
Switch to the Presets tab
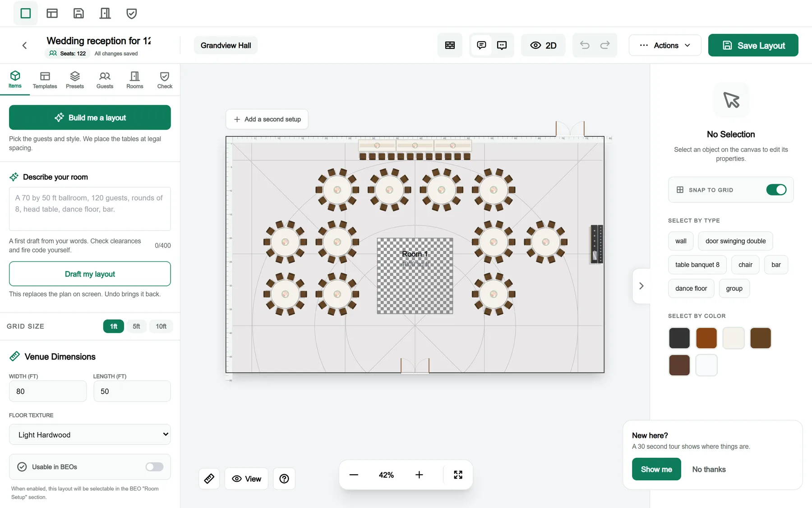coord(75,80)
